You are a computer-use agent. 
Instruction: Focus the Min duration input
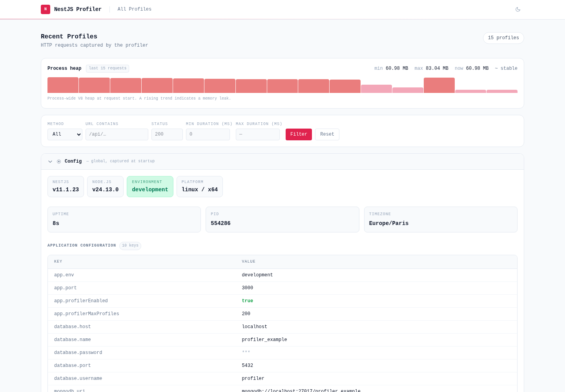point(208,134)
